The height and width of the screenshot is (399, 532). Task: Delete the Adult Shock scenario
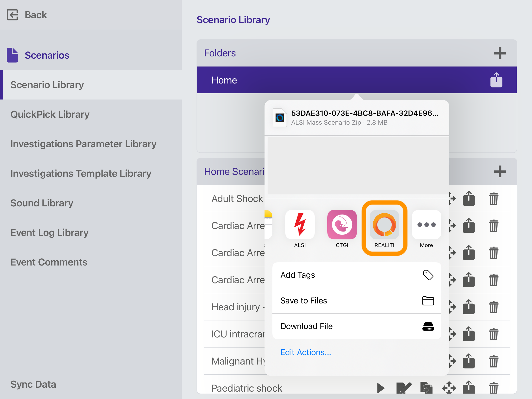click(494, 199)
